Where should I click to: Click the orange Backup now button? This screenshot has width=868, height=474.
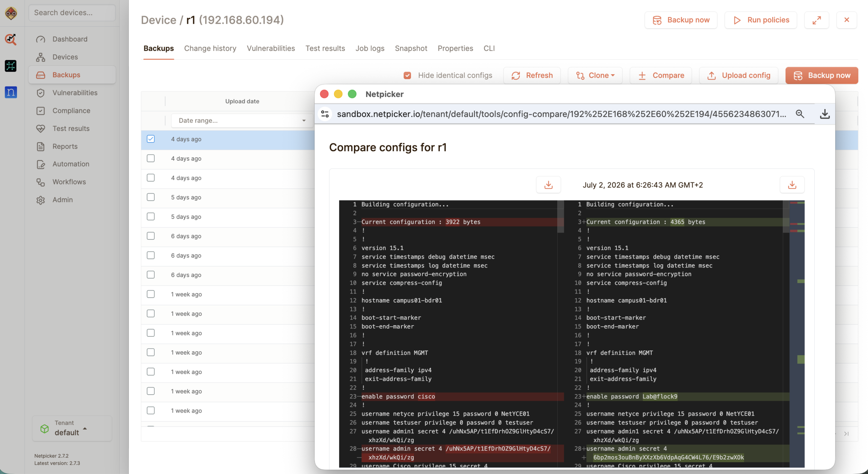tap(822, 75)
